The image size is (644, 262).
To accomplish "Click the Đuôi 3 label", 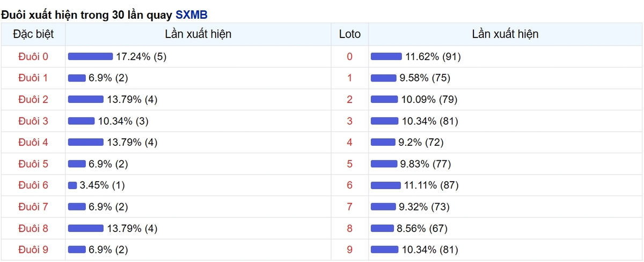I will click(x=33, y=121).
